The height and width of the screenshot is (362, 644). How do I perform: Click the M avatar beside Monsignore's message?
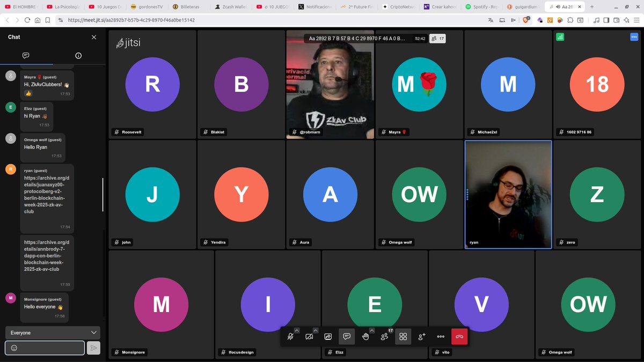pos(11,298)
